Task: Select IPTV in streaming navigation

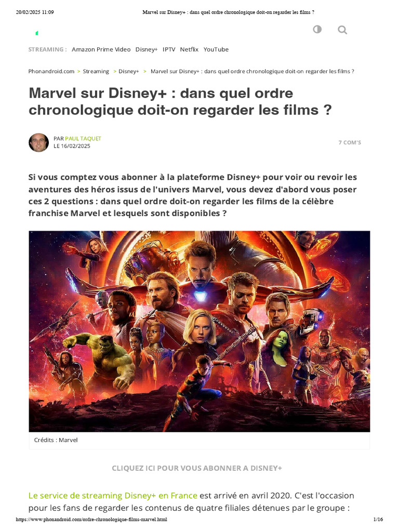Action: click(169, 49)
